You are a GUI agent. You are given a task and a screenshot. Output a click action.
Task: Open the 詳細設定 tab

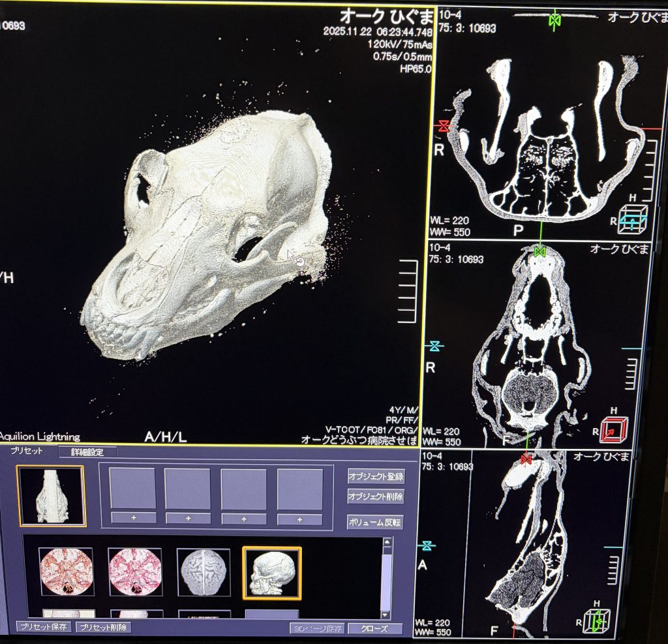tap(87, 452)
